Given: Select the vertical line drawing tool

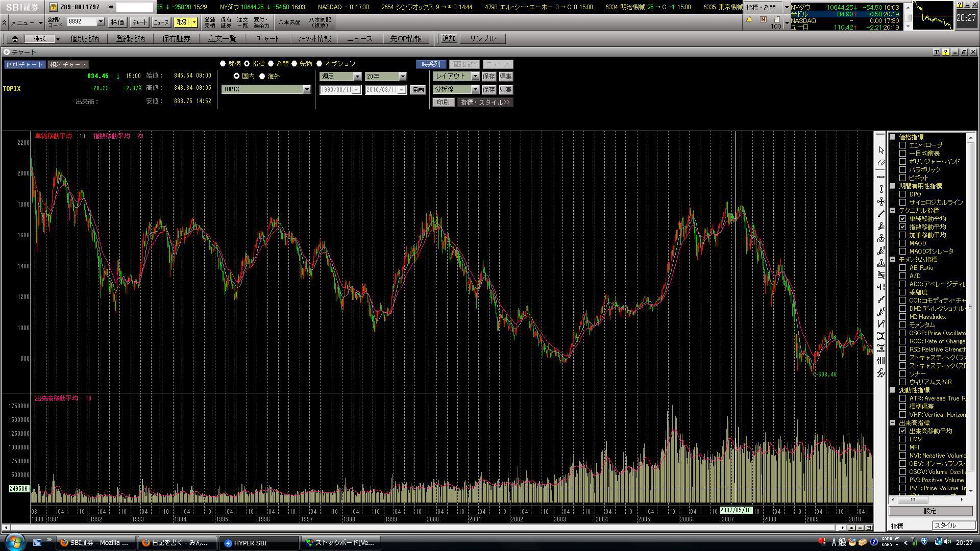Looking at the screenshot, I should 881,189.
